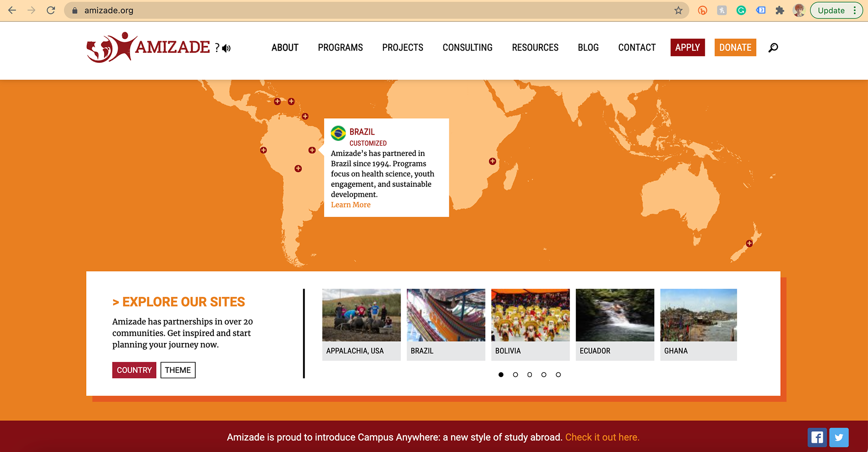Image resolution: width=868 pixels, height=452 pixels.
Task: Open the Facebook icon
Action: coord(817,437)
